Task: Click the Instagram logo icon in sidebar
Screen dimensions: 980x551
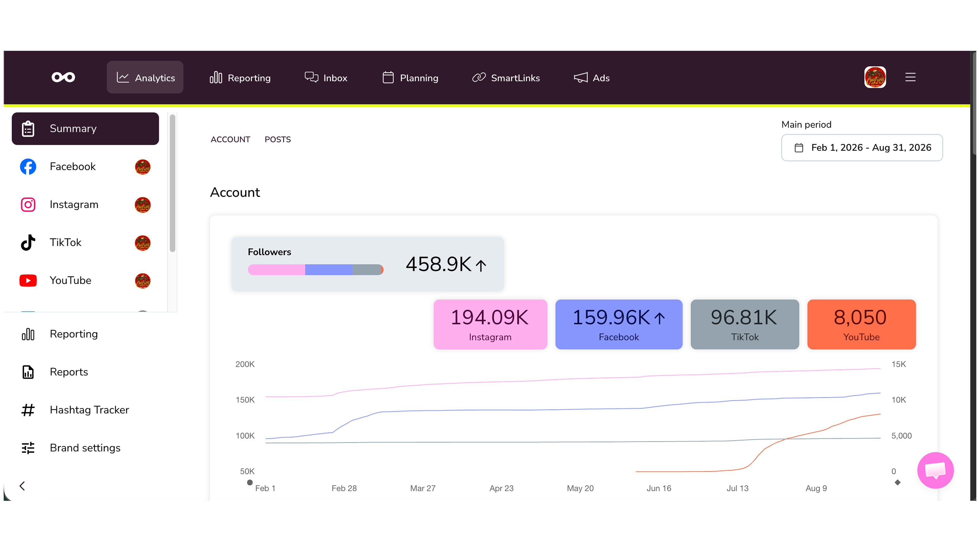Action: (28, 204)
